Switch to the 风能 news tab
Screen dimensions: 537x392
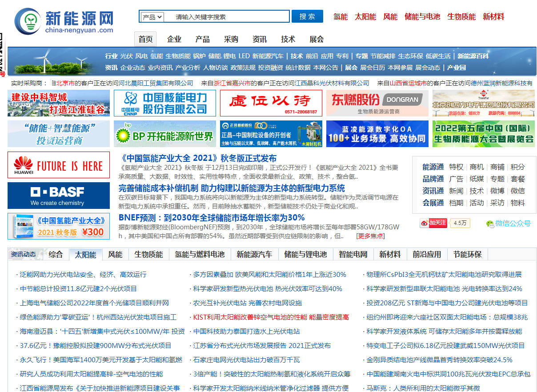pyautogui.click(x=115, y=255)
